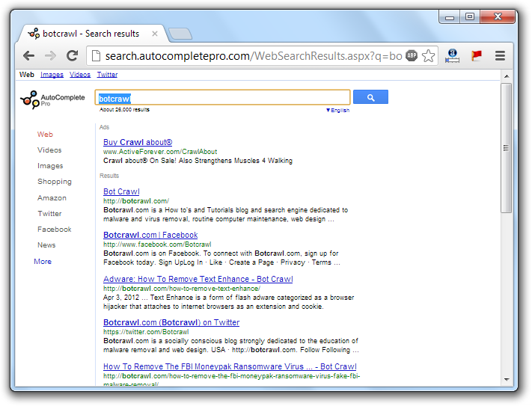
Task: Open the Botcrawl.com | Facebook result
Action: pyautogui.click(x=150, y=236)
